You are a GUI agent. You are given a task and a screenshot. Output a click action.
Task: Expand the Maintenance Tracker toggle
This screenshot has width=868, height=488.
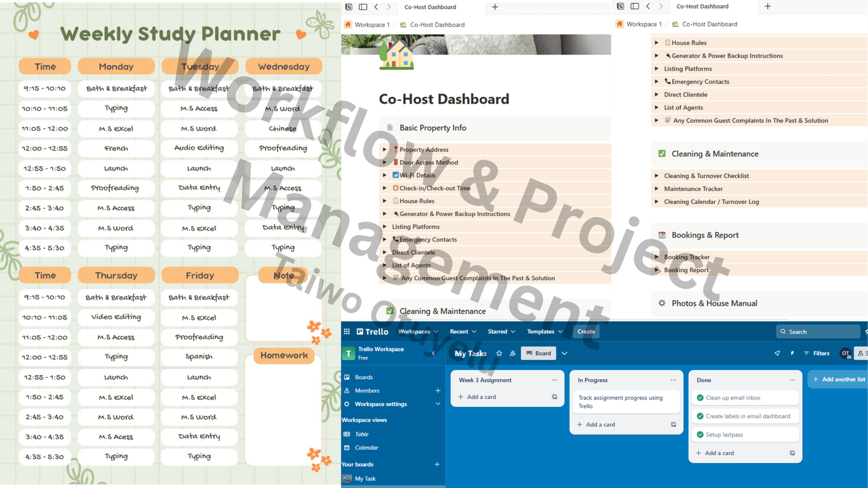pyautogui.click(x=656, y=189)
